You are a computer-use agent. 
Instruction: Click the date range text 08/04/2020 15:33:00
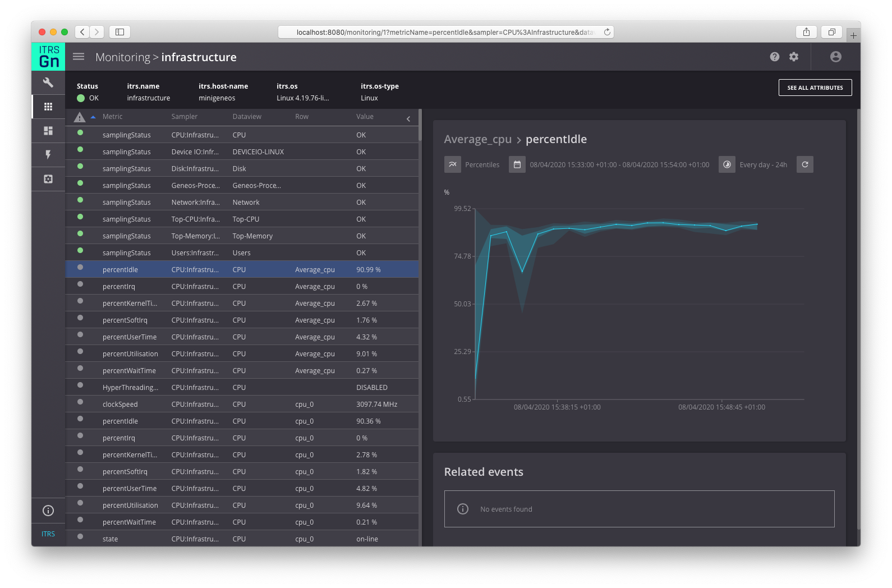click(x=619, y=165)
